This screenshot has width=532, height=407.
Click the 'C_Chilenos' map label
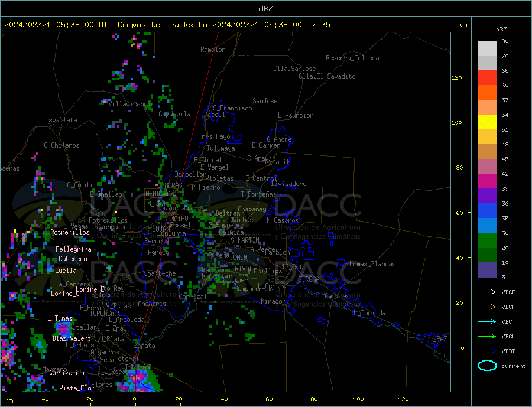coord(61,145)
